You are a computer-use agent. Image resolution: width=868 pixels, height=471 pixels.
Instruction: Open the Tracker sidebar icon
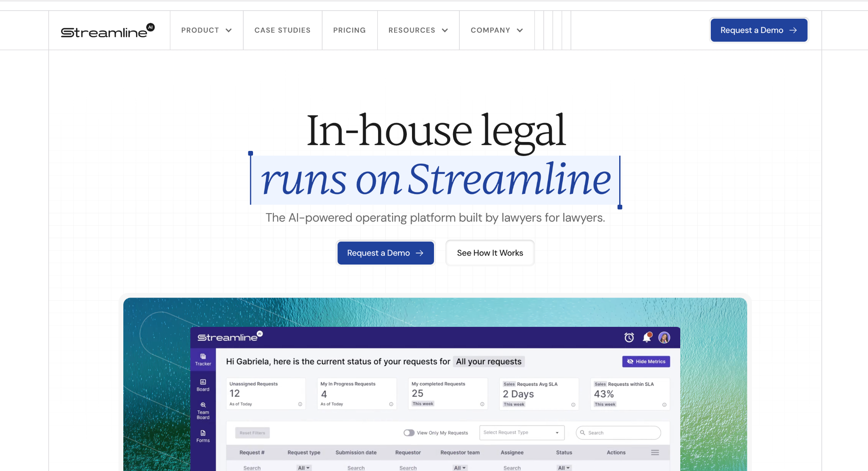(x=203, y=360)
